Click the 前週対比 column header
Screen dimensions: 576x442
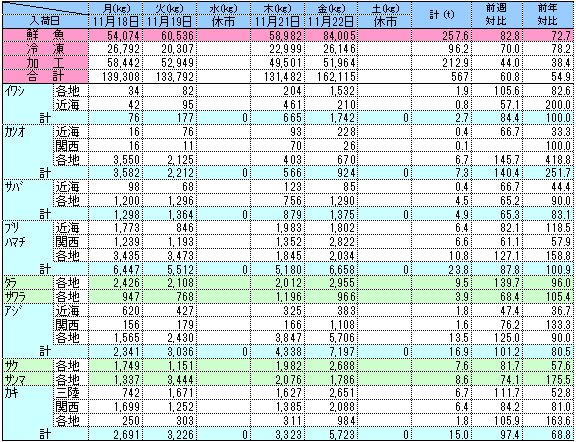pos(497,15)
